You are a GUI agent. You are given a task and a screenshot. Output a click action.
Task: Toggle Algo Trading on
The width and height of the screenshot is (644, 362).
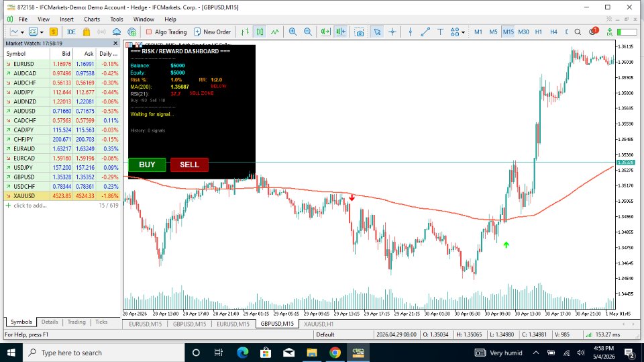[166, 32]
